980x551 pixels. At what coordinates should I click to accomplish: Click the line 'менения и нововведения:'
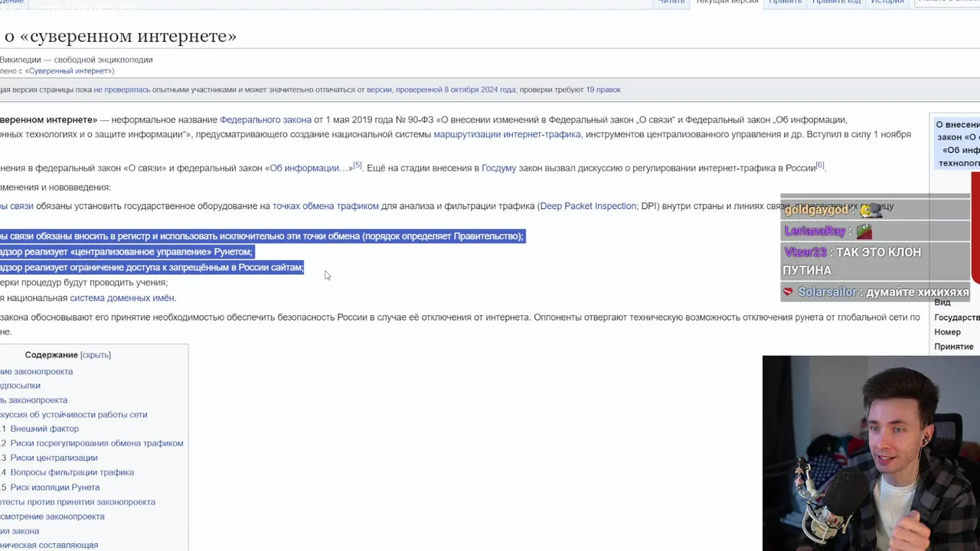coord(55,187)
